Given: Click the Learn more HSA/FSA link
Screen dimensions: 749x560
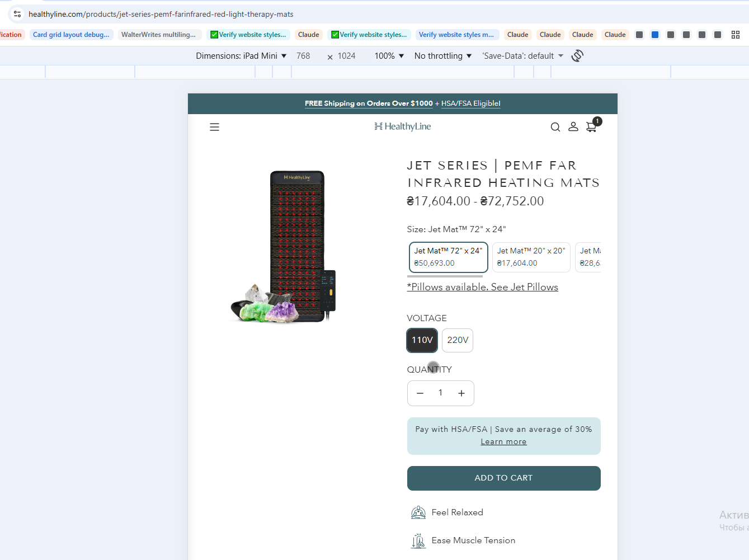Looking at the screenshot, I should tap(503, 441).
